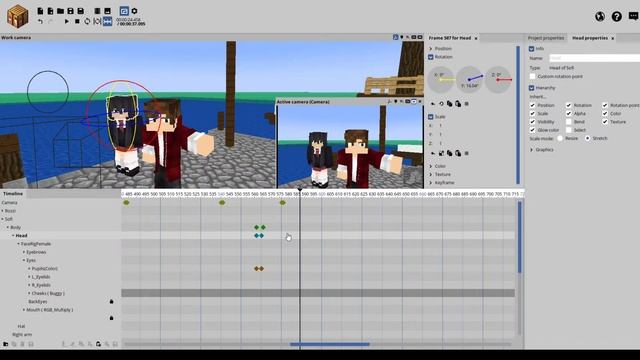Stop the animation playback
This screenshot has height=360, width=640.
[x=77, y=21]
